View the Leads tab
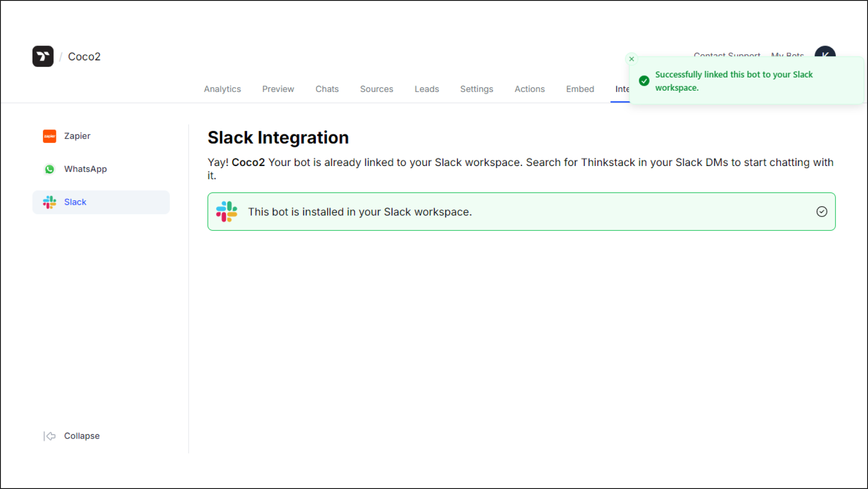The image size is (868, 489). click(427, 89)
